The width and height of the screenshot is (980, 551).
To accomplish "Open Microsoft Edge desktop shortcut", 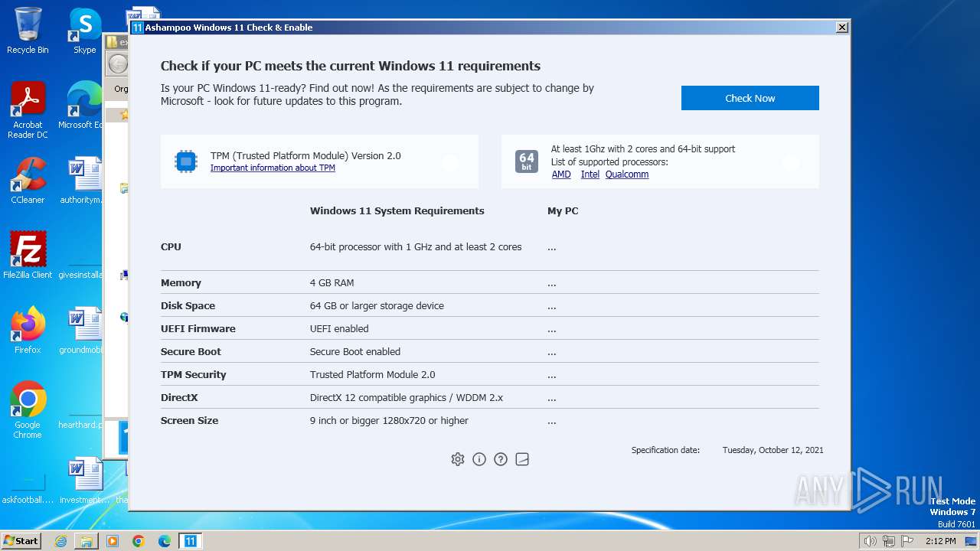I will point(83,106).
